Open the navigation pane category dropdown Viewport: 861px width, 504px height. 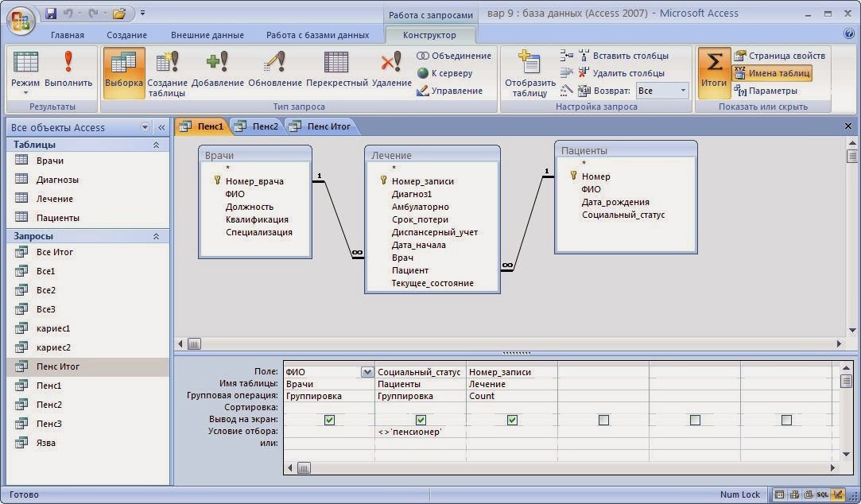pyautogui.click(x=145, y=127)
